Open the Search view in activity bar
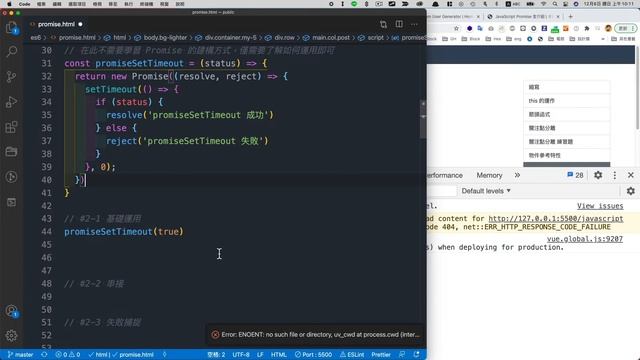The image size is (640, 360). pyautogui.click(x=11, y=51)
